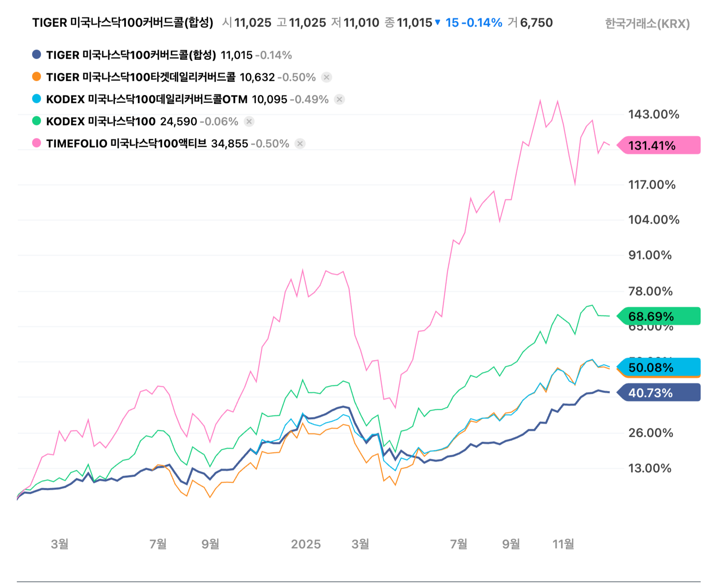Screen dimensions: 716x588
Task: Select the TIGER 미국나스닥100타겟데일리커버드콜 legend name
Action: pyautogui.click(x=141, y=77)
